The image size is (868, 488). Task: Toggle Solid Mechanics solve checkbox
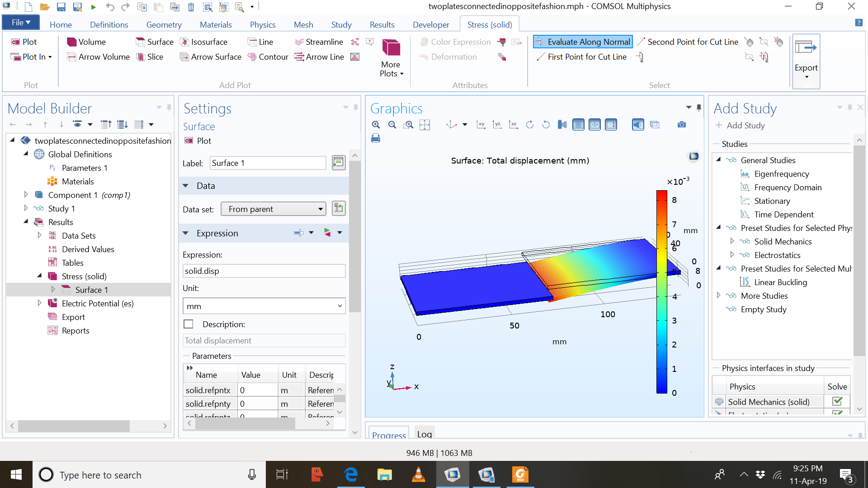coord(837,401)
